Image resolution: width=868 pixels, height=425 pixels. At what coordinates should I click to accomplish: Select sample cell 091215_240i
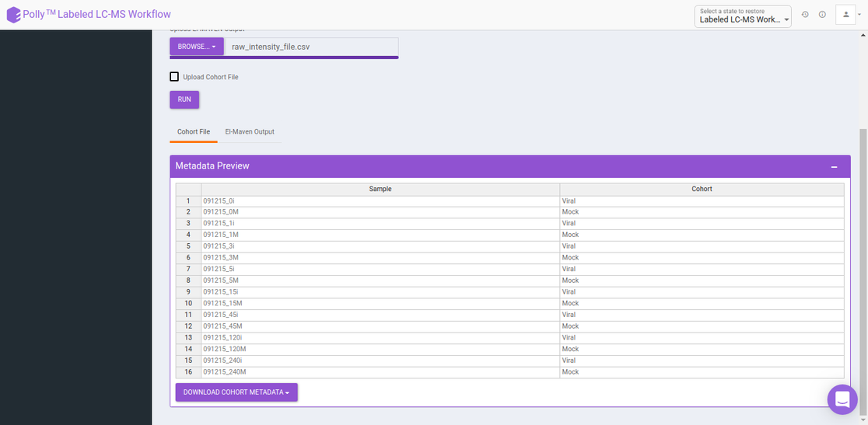pyautogui.click(x=380, y=361)
